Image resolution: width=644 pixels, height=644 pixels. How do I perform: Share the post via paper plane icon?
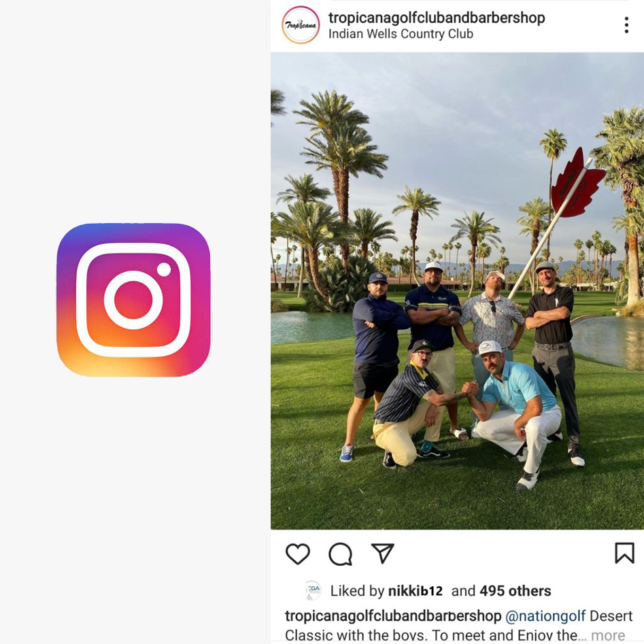click(x=382, y=553)
